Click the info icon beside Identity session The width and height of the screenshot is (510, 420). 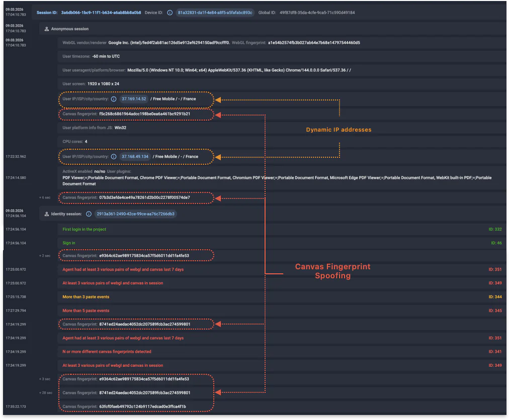pos(89,214)
